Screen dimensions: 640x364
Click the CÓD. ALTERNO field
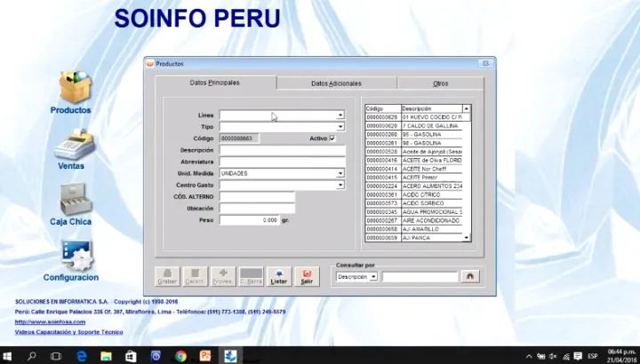pos(257,197)
